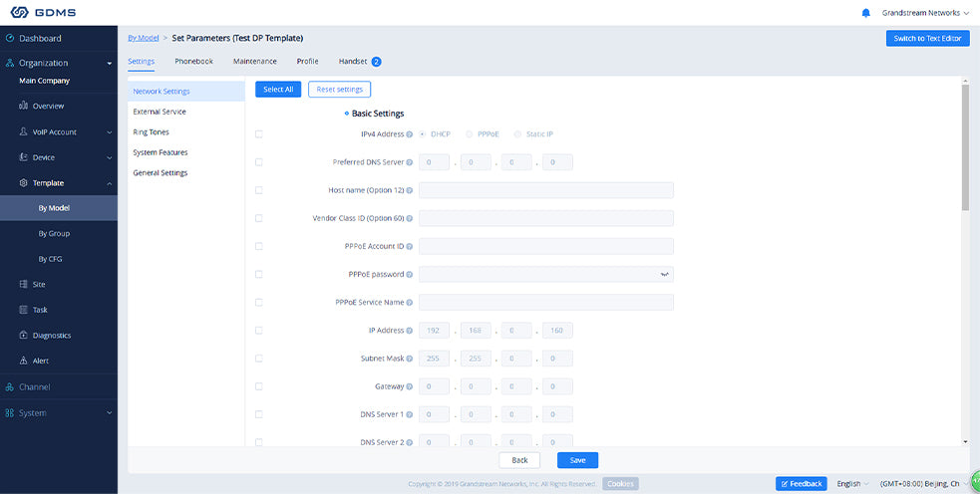Expand the Device submenu chevron
980x494 pixels.
(x=110, y=158)
